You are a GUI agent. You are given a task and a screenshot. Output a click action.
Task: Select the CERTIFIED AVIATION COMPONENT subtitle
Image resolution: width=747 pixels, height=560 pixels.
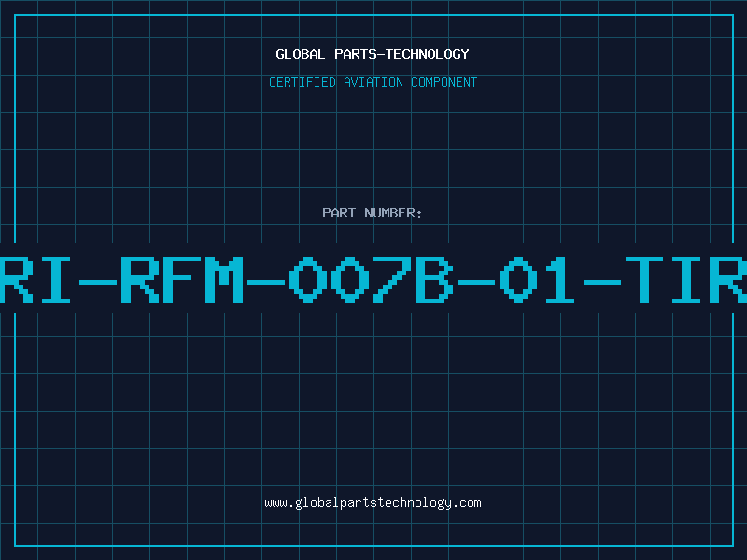pyautogui.click(x=373, y=82)
